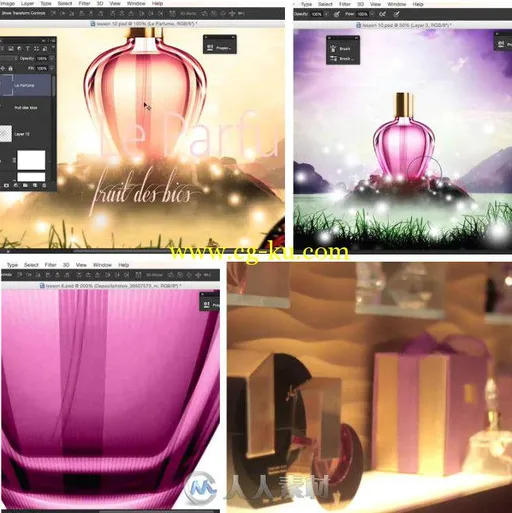Select Layer 10 in Layers panel
512x513 pixels.
click(25, 134)
